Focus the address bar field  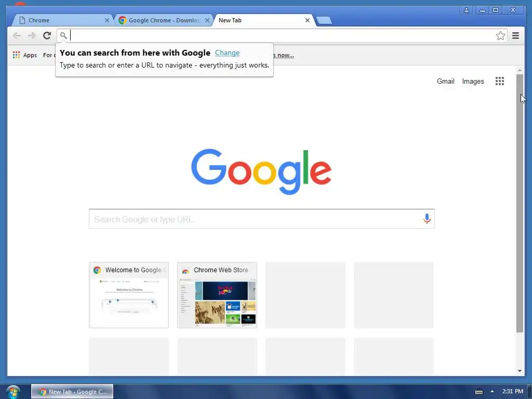pos(282,36)
